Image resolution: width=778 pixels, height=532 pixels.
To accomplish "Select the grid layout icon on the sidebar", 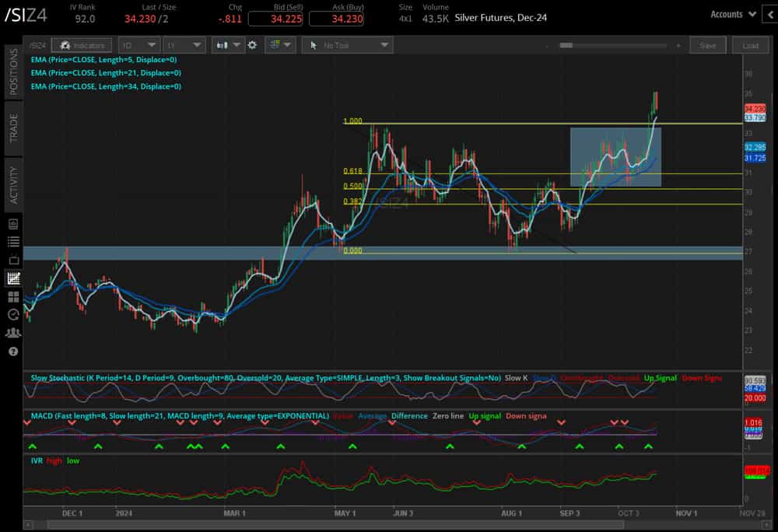I will point(12,296).
